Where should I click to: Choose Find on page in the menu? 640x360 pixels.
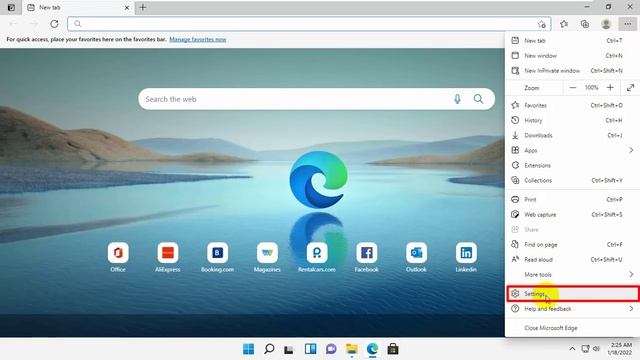[x=572, y=244]
